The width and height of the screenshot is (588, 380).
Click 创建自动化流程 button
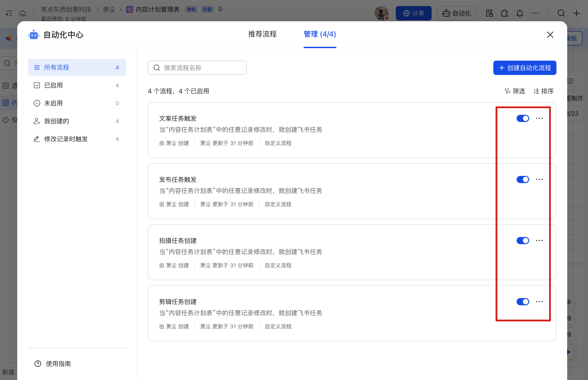pos(525,68)
